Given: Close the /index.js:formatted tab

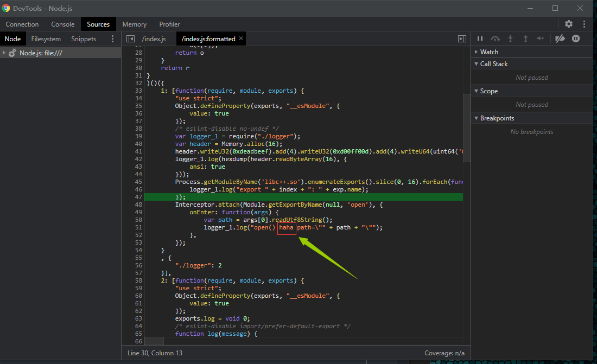Looking at the screenshot, I should click(x=241, y=39).
